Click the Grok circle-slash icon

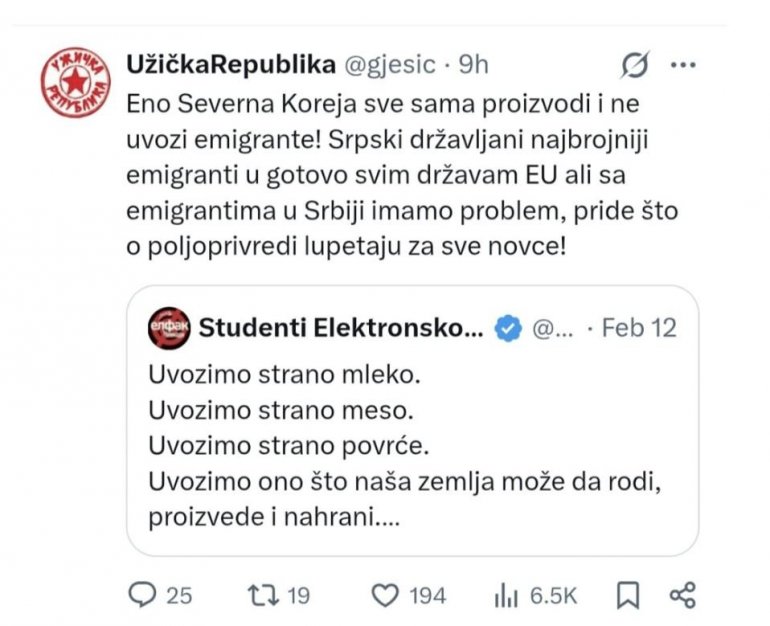tap(636, 66)
